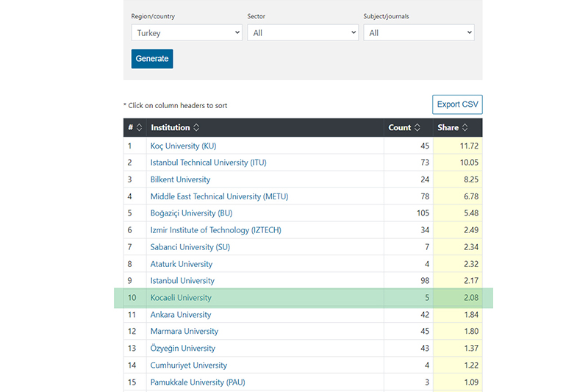Click the Pamukkale University (PAU) link
This screenshot has width=588, height=392.
198,382
